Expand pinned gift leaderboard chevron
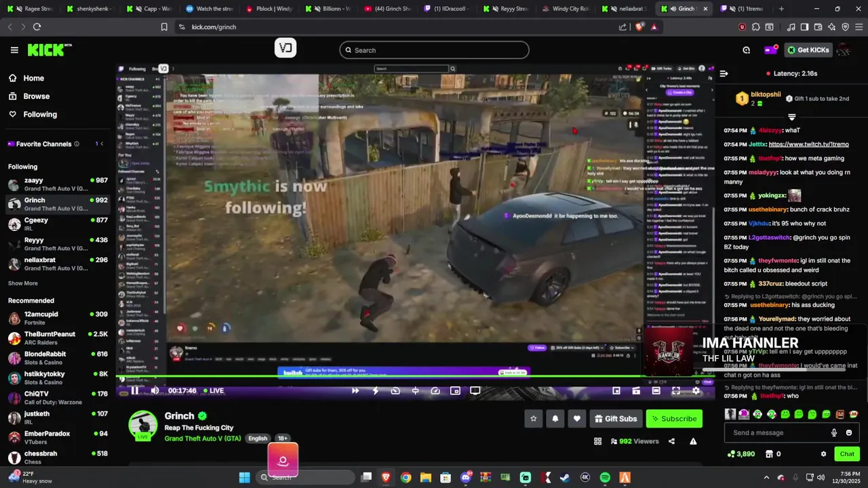 (x=791, y=117)
